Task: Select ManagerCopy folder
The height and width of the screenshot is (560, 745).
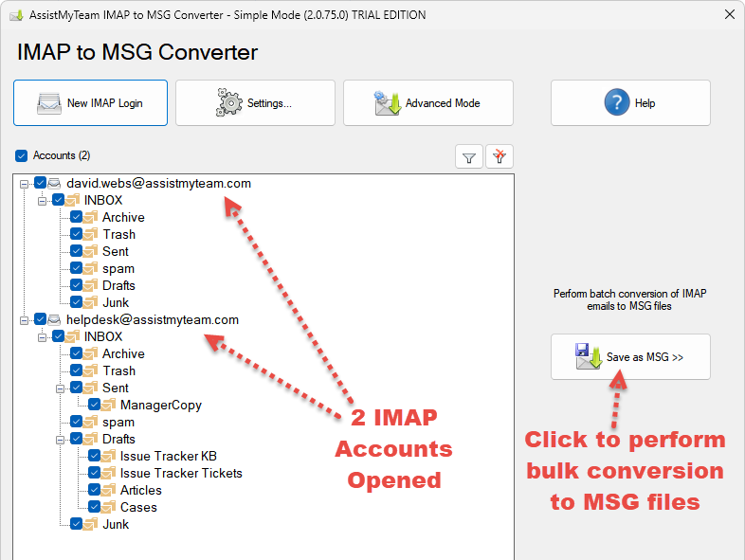Action: (161, 406)
